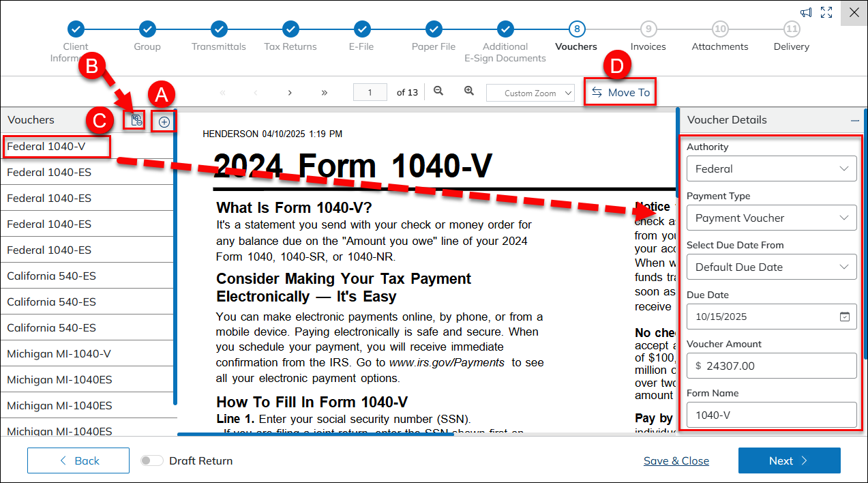868x483 pixels.
Task: Collapse the Voucher Details panel
Action: tap(855, 120)
